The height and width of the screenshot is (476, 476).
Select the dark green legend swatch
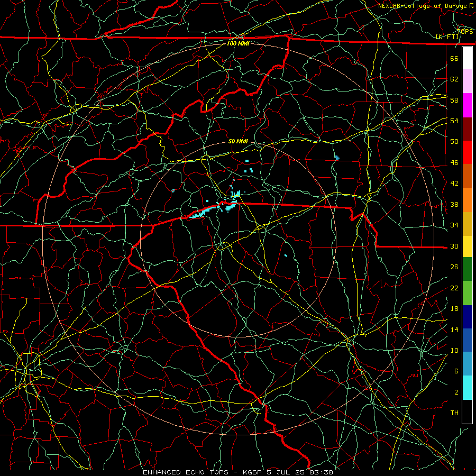pyautogui.click(x=467, y=269)
